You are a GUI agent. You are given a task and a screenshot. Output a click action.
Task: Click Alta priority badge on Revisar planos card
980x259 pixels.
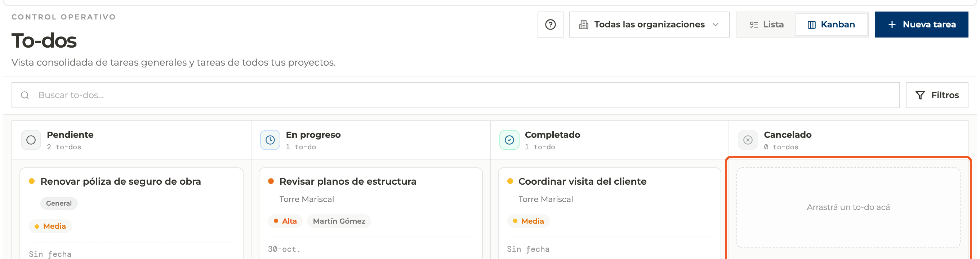pos(285,221)
